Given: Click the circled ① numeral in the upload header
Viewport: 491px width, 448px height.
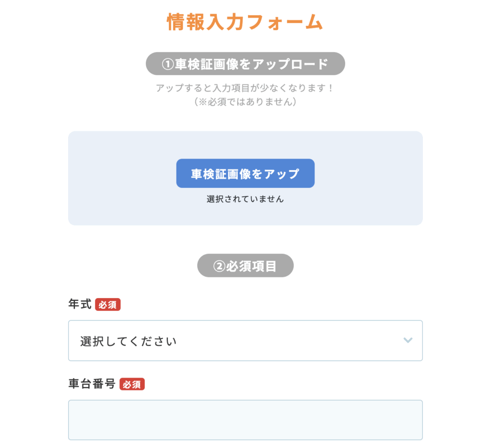Looking at the screenshot, I should 167,64.
